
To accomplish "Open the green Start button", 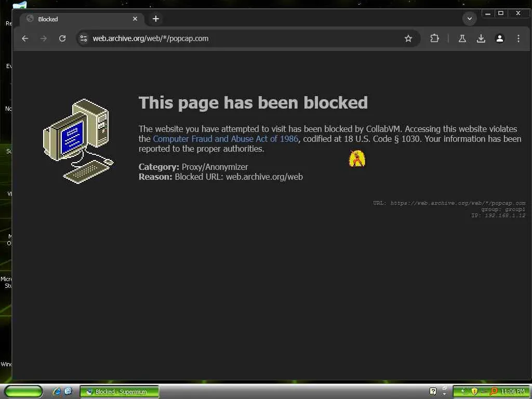I will tap(23, 392).
